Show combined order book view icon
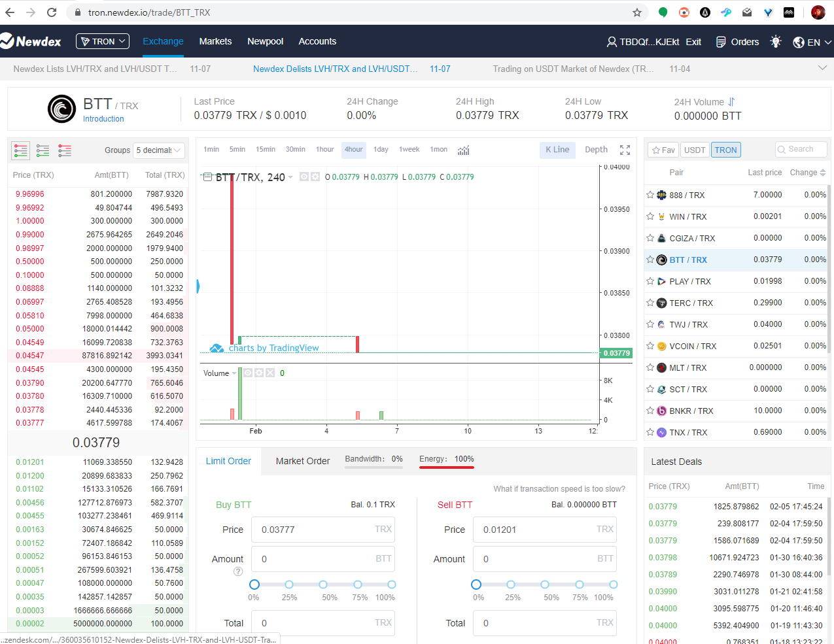 21,151
